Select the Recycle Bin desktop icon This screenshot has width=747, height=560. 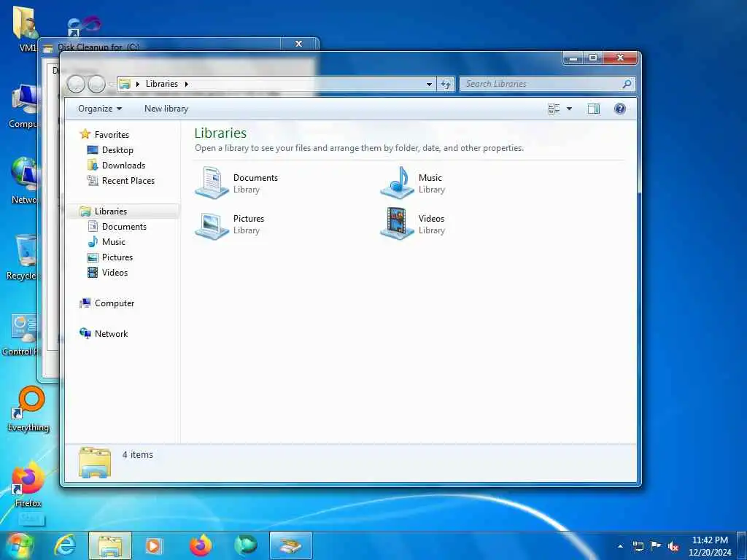coord(21,257)
